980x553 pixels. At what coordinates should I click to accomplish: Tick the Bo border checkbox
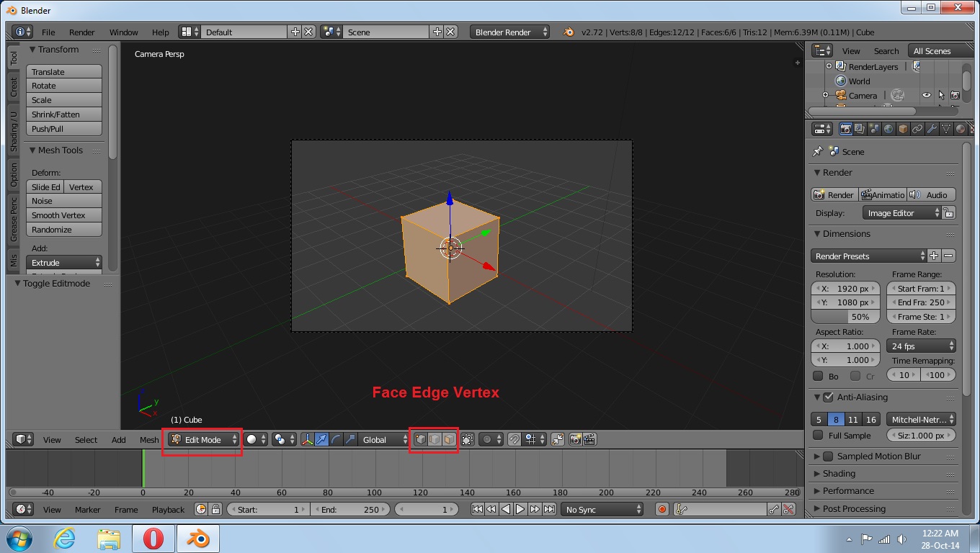click(818, 376)
